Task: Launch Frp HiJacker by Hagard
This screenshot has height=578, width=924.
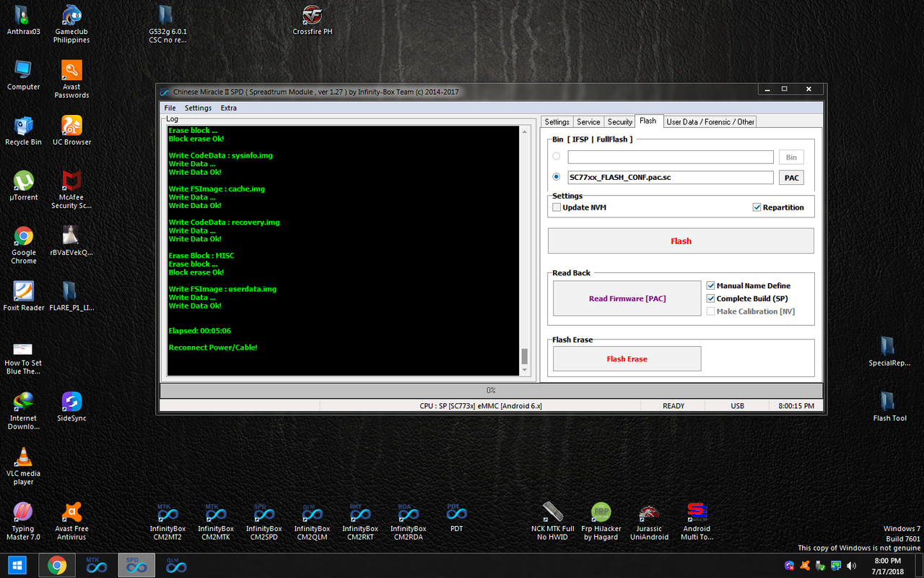Action: (x=601, y=521)
